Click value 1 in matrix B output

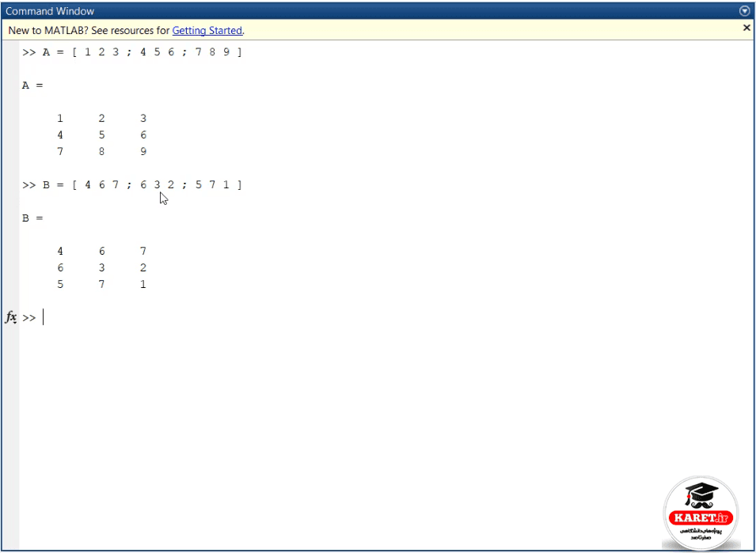[x=143, y=285]
